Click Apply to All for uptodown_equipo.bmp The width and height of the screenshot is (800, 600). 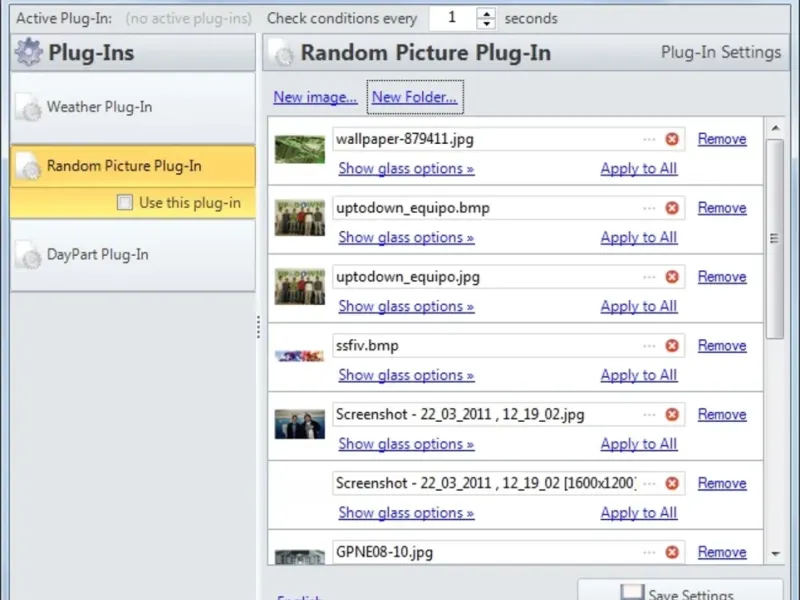(639, 237)
